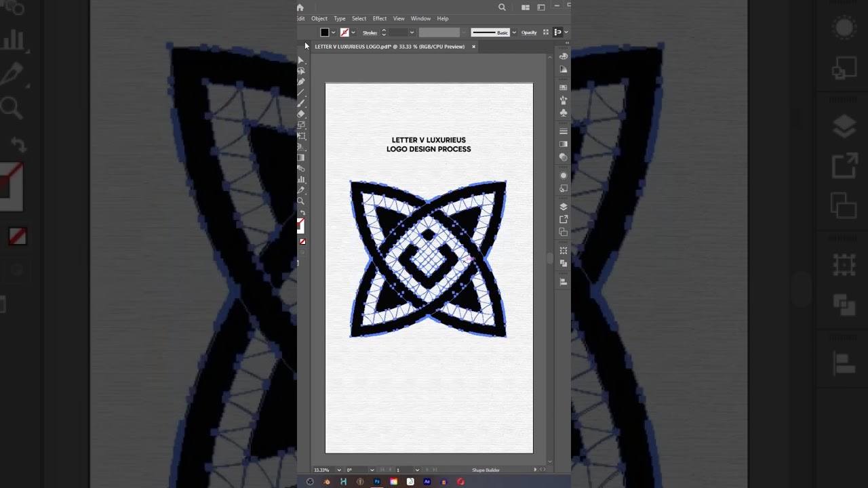The height and width of the screenshot is (488, 868).
Task: Open the Opacity link
Action: pos(529,33)
